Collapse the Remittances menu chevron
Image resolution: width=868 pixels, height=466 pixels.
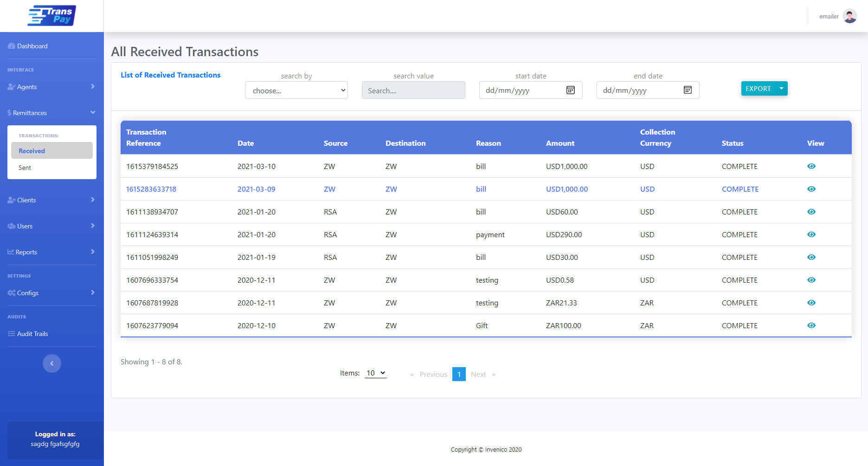pos(93,112)
